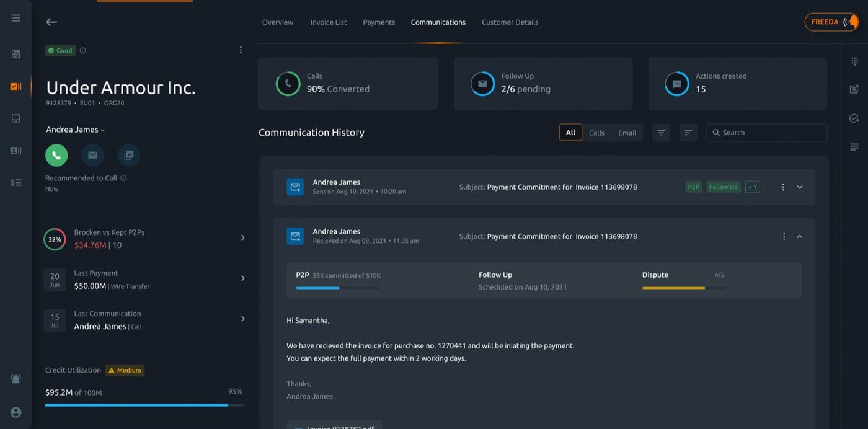The width and height of the screenshot is (868, 429).
Task: Switch to the Customer Details tab
Action: pos(510,22)
